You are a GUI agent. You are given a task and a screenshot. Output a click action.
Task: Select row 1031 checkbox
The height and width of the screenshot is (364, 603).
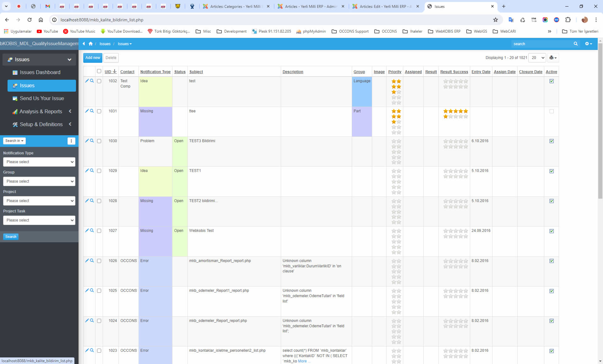(99, 111)
